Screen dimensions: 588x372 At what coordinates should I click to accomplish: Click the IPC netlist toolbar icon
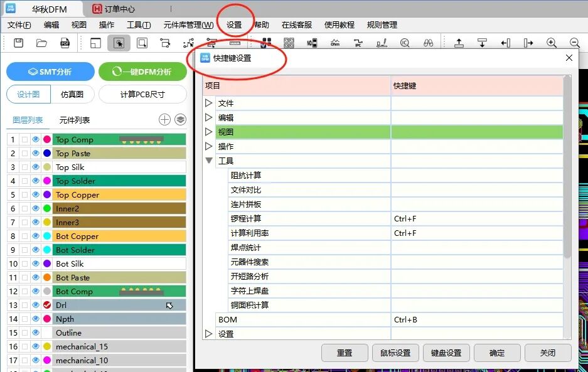point(358,43)
